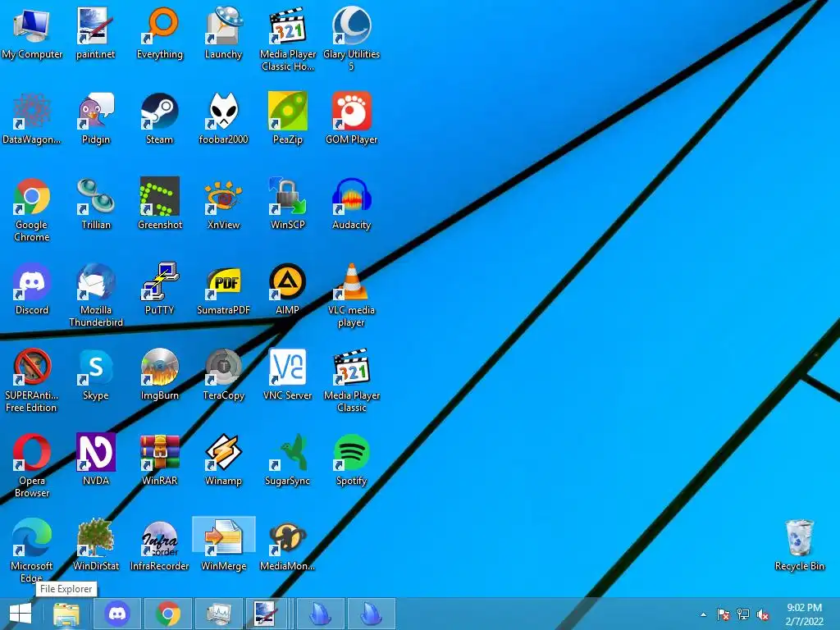Click the muted volume tray icon

tap(763, 614)
